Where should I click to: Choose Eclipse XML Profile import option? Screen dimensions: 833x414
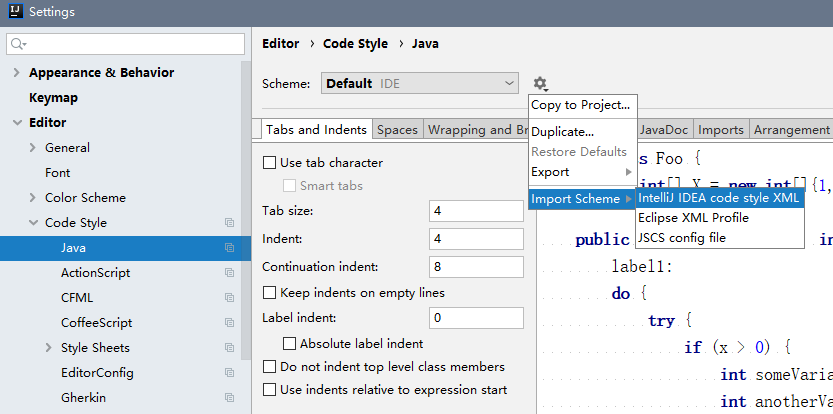point(720,218)
